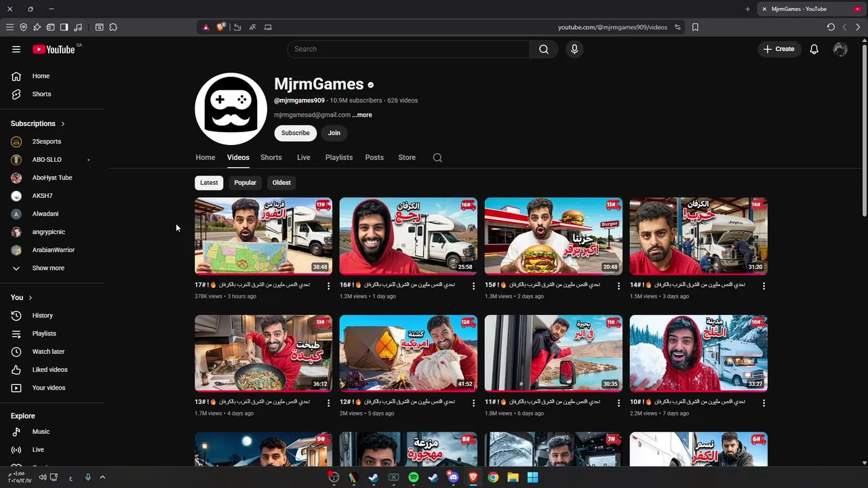Image resolution: width=868 pixels, height=488 pixels.
Task: Click the music note toolbar icon
Action: (78, 27)
